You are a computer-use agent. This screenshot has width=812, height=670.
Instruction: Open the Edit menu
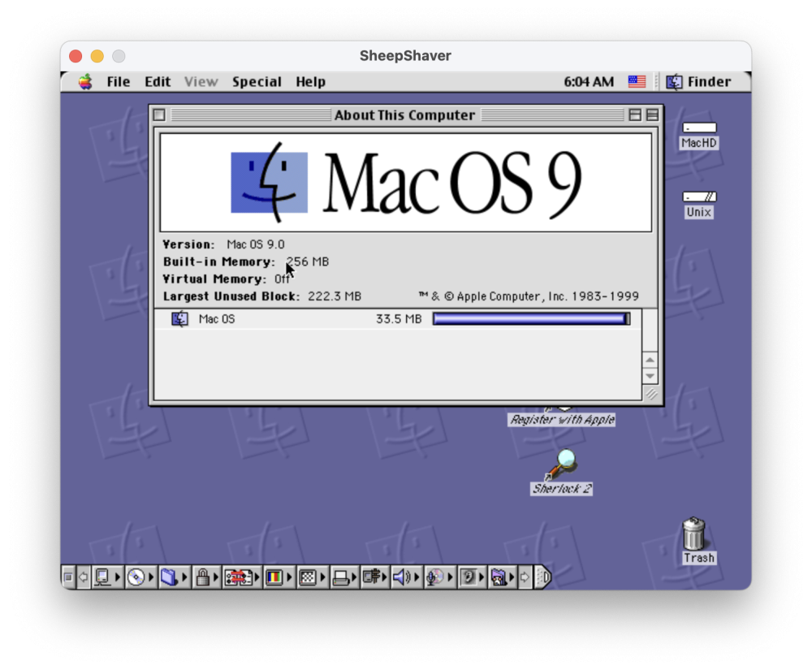158,82
